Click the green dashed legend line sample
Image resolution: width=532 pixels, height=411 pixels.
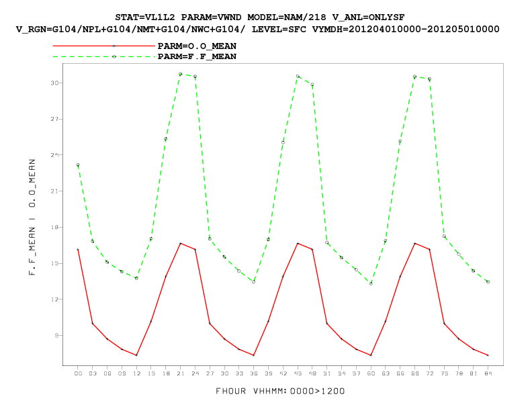104,56
